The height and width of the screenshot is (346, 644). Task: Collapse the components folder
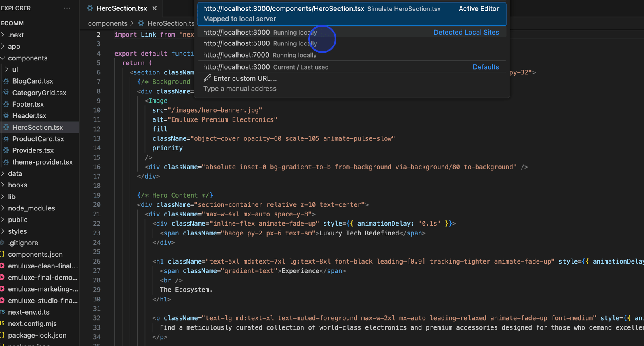click(3, 58)
